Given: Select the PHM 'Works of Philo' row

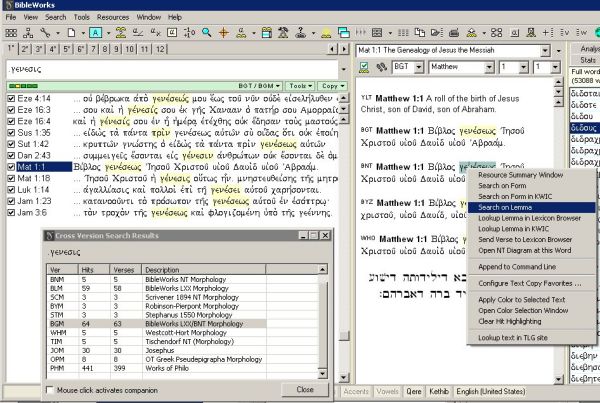Looking at the screenshot, I should (157, 368).
